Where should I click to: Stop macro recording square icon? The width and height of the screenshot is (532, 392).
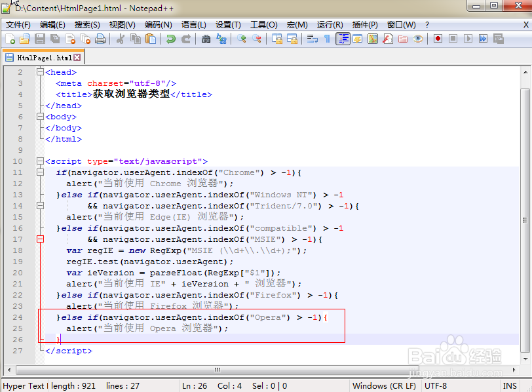pyautogui.click(x=453, y=39)
